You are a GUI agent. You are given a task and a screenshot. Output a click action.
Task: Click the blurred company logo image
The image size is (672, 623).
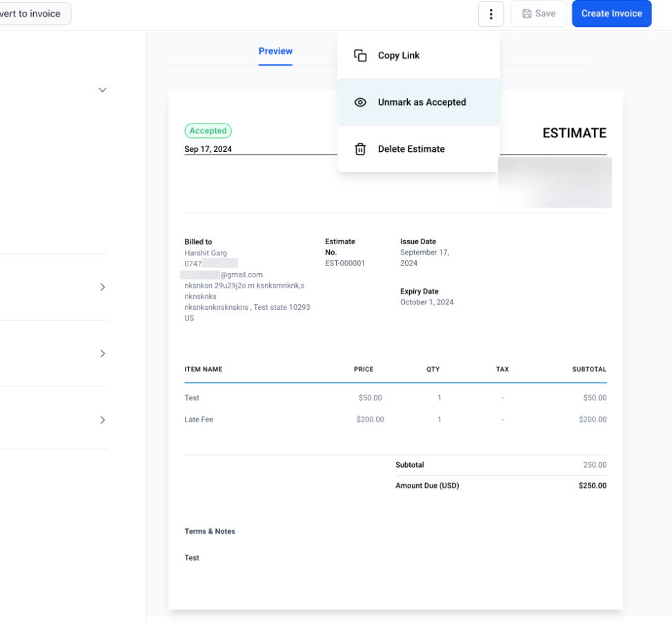click(x=555, y=182)
